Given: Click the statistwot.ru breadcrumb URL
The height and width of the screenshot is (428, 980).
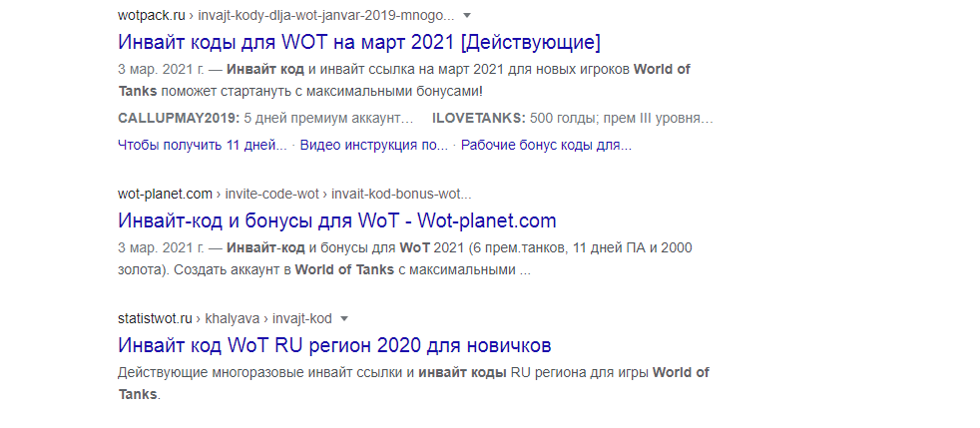Looking at the screenshot, I should [x=225, y=318].
